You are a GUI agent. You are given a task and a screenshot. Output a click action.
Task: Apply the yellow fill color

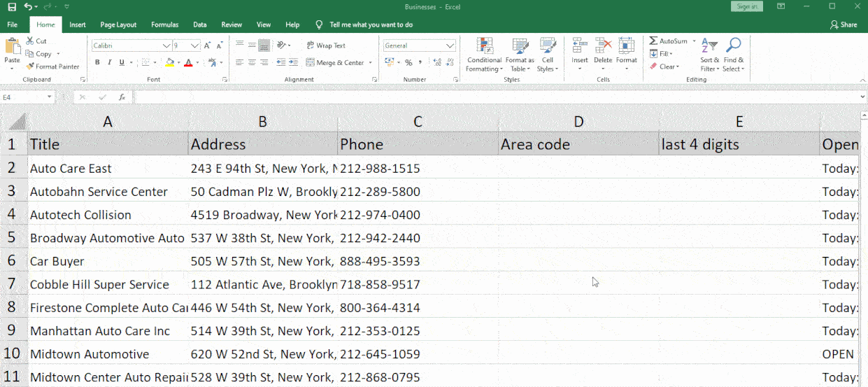tap(170, 62)
